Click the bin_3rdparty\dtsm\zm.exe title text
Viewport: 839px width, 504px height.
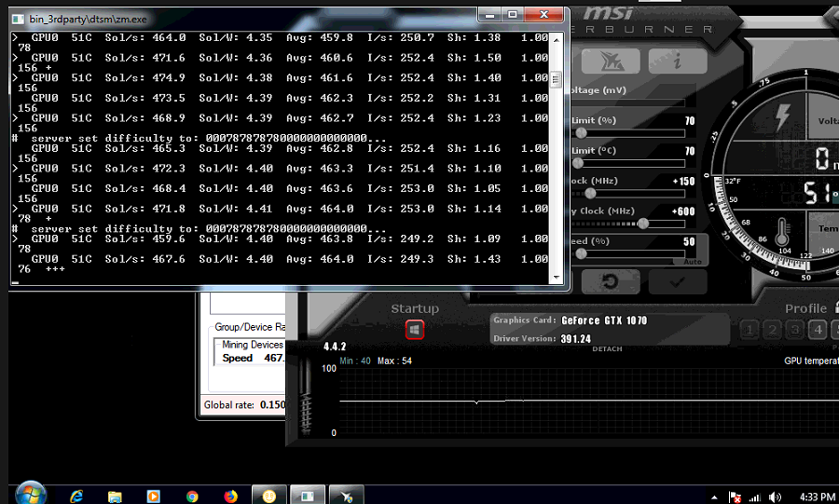coord(88,20)
